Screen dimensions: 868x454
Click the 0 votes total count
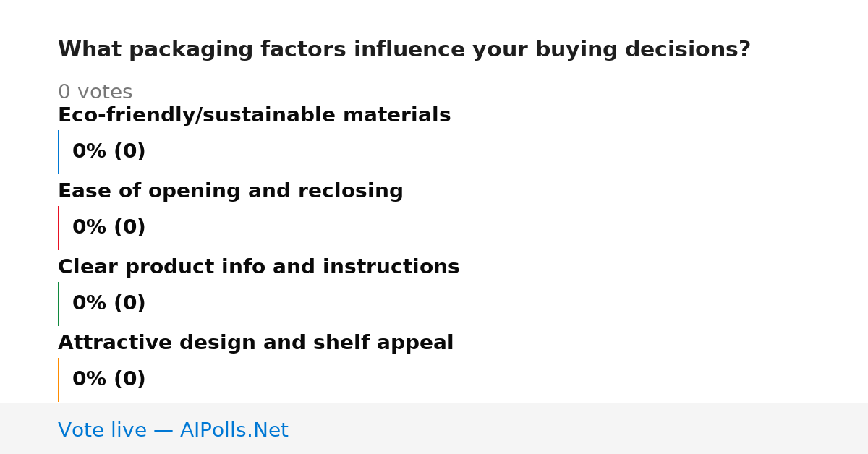(95, 93)
